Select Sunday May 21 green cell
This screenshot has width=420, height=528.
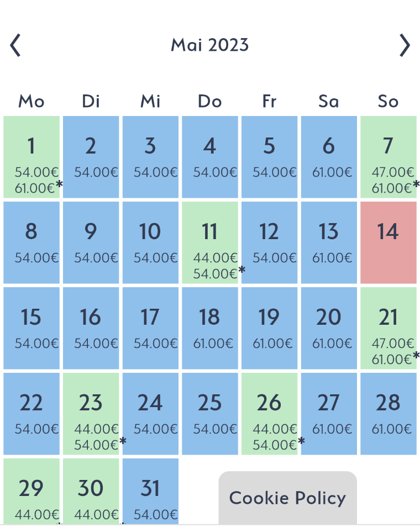coord(388,328)
